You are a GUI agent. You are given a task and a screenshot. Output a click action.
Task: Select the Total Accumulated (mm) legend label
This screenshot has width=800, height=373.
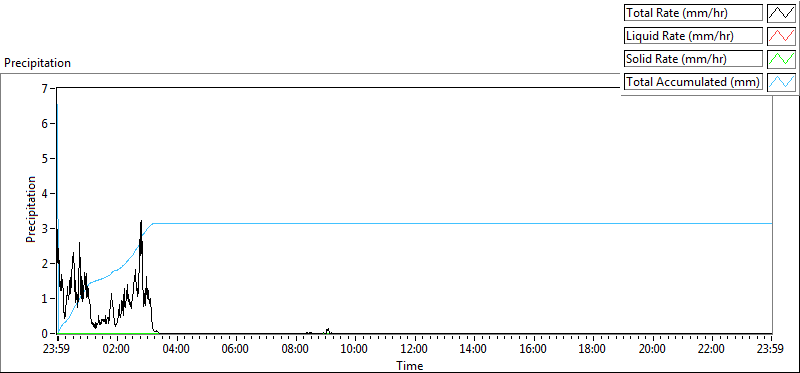tap(693, 81)
